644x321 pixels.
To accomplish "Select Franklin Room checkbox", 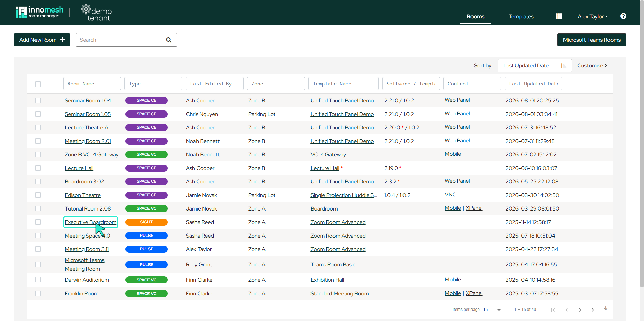I will (38, 293).
